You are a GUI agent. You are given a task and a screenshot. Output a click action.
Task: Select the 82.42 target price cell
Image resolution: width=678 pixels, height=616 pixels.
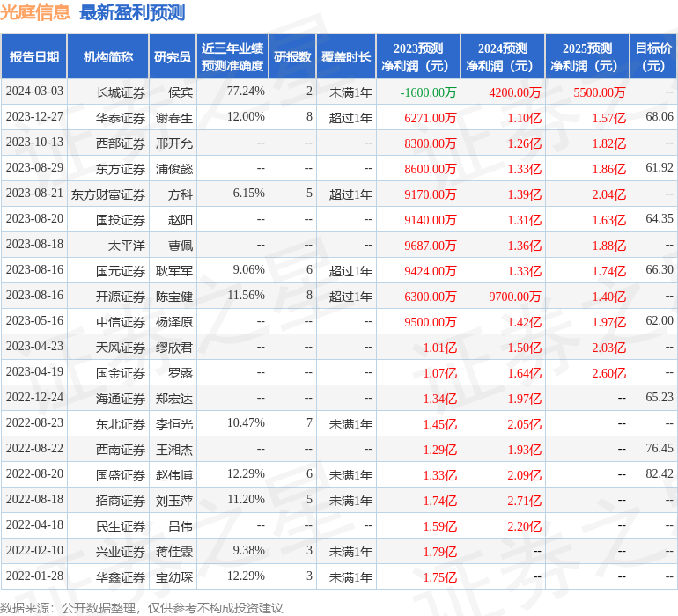point(659,474)
